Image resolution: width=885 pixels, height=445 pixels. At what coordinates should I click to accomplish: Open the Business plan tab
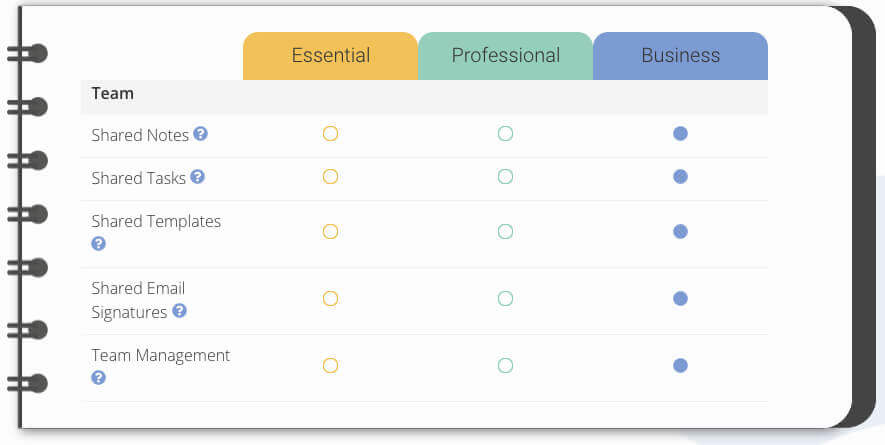tap(681, 56)
